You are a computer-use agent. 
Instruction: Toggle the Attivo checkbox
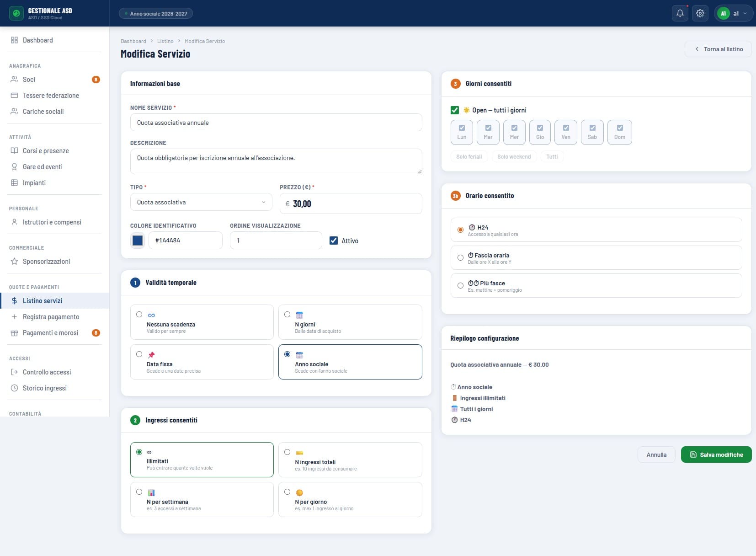(x=334, y=241)
